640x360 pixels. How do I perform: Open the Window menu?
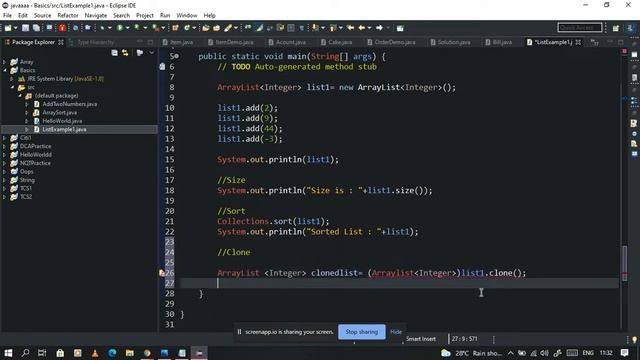[x=187, y=16]
